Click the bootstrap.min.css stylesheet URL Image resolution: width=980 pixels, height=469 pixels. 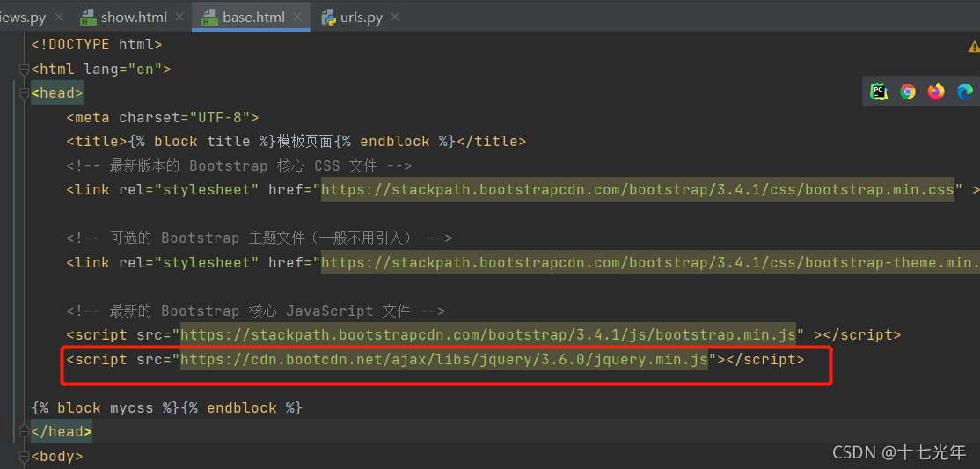click(x=638, y=189)
